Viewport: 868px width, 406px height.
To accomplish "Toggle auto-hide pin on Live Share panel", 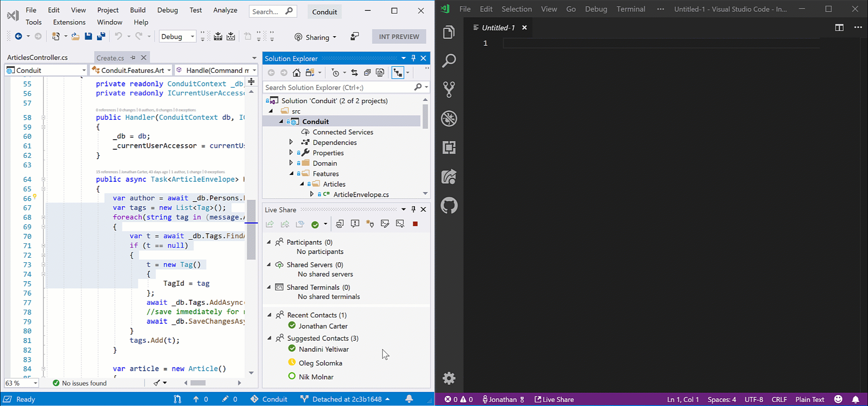I will coord(413,209).
